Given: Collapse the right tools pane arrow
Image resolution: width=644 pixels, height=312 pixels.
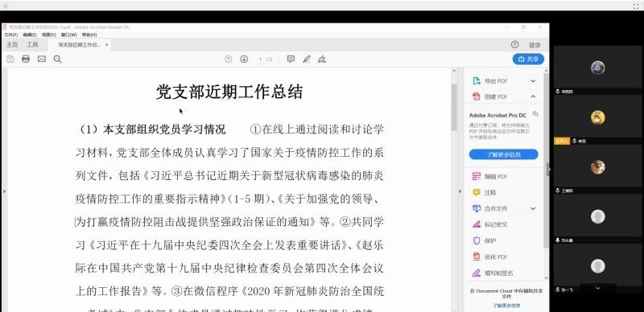Looking at the screenshot, I should coord(460,191).
